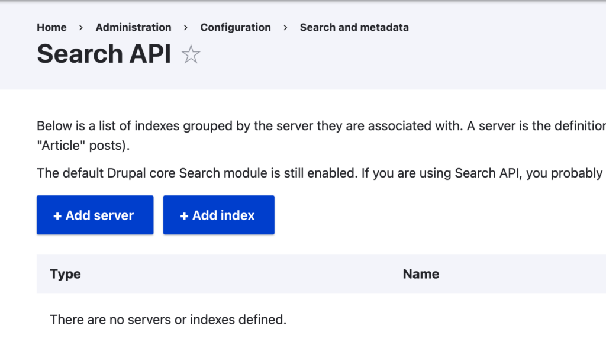Click the Name column header
Image resolution: width=606 pixels, height=364 pixels.
[421, 274]
